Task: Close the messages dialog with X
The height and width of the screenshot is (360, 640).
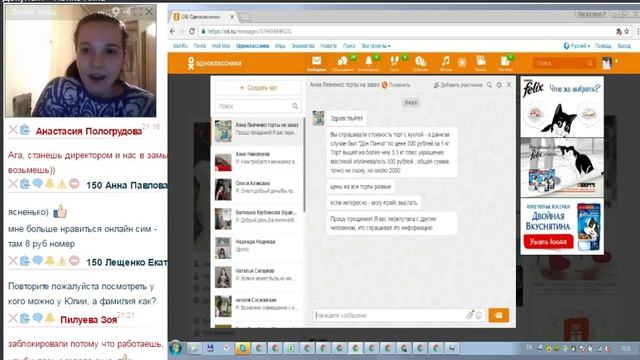Action: [x=509, y=85]
